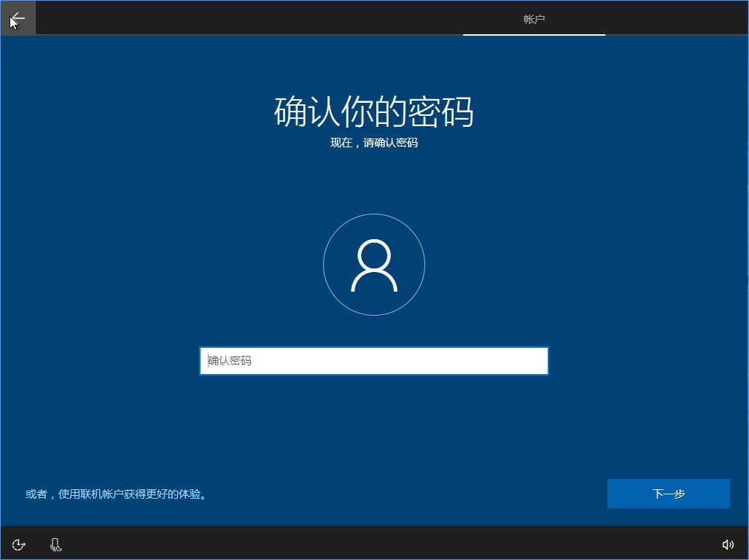Return to previous page using the left arrow

coord(18,18)
